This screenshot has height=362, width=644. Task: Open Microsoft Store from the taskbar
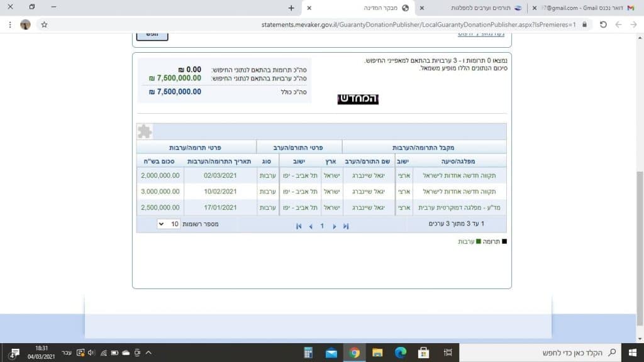(423, 352)
